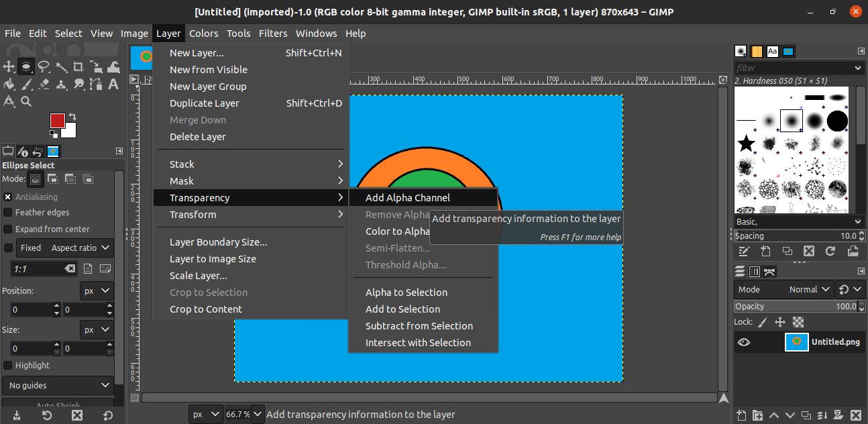Click Add Alpha Channel menu item
The width and height of the screenshot is (868, 424).
click(x=407, y=198)
